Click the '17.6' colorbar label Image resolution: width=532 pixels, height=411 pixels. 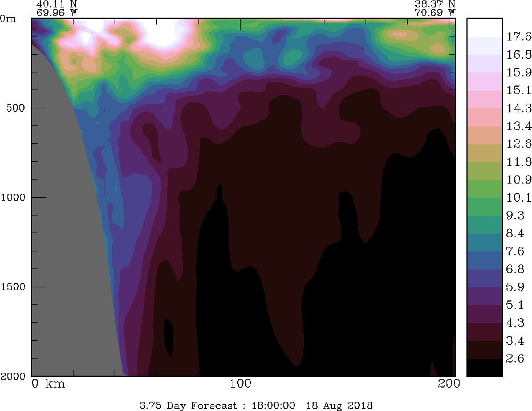pyautogui.click(x=519, y=36)
